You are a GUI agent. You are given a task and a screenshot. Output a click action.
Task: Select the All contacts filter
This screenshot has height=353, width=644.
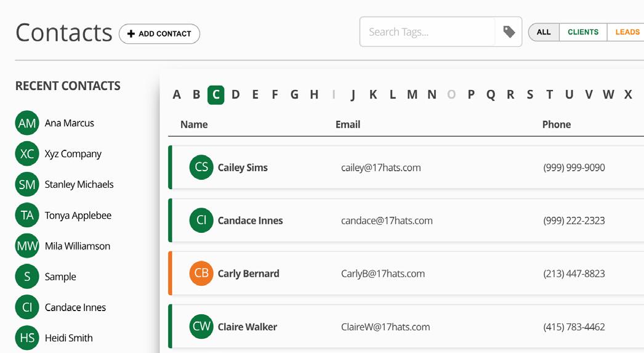[544, 32]
